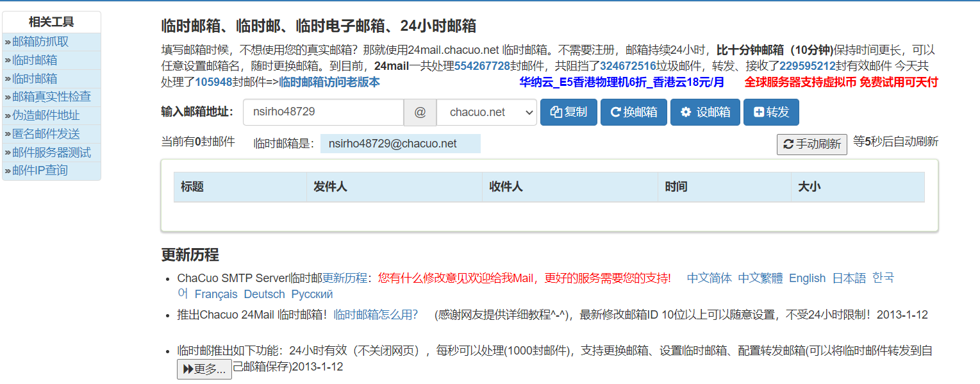Click the 复制 copy button
980x384 pixels.
coord(569,112)
